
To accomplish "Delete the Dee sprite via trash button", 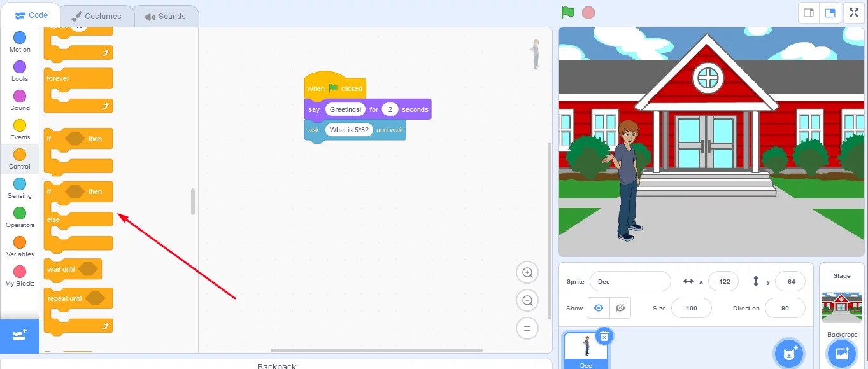I will (x=604, y=336).
